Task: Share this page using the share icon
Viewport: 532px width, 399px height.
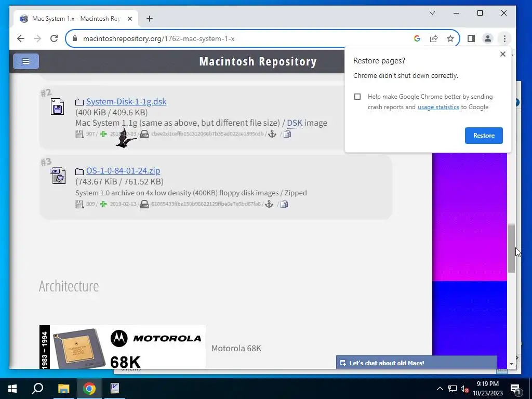Action: pos(434,38)
